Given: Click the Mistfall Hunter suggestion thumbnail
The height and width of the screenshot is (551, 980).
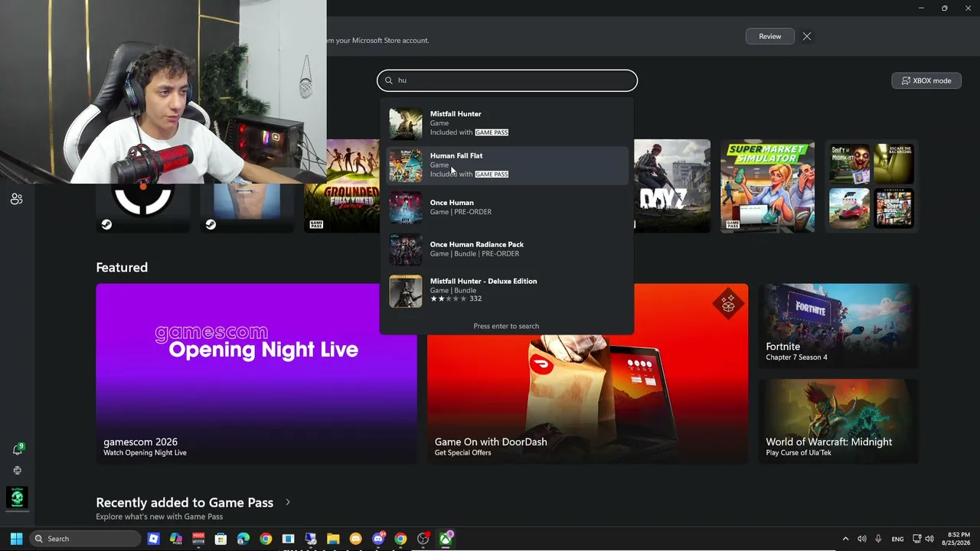Looking at the screenshot, I should (x=405, y=124).
